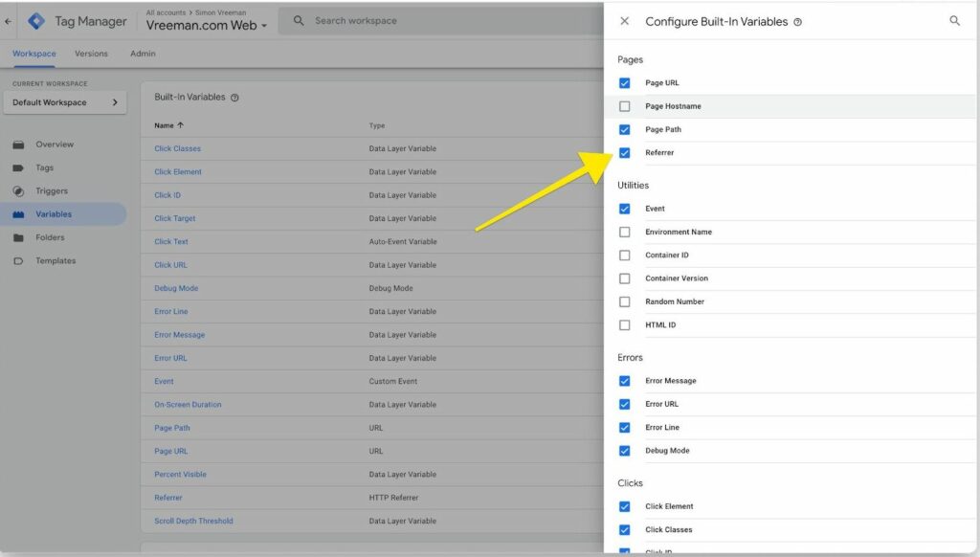Click the Custom Event type cell
The height and width of the screenshot is (557, 980).
[x=393, y=381]
